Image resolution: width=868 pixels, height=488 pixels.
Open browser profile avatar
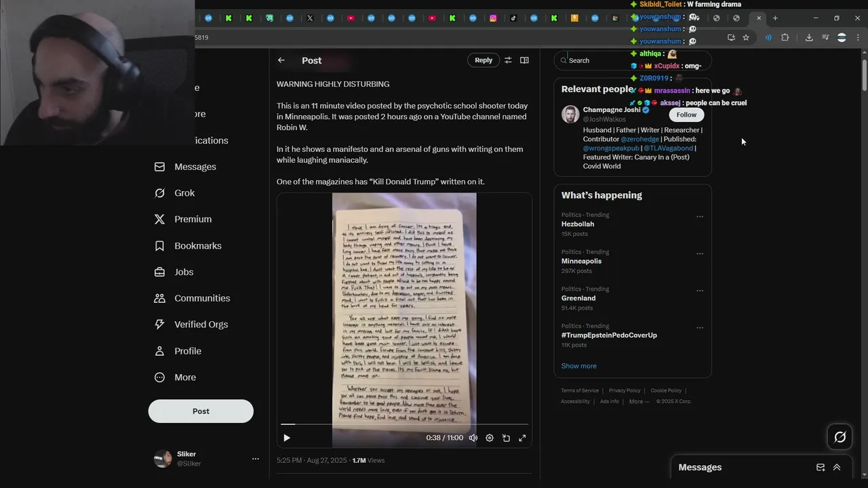click(x=842, y=37)
